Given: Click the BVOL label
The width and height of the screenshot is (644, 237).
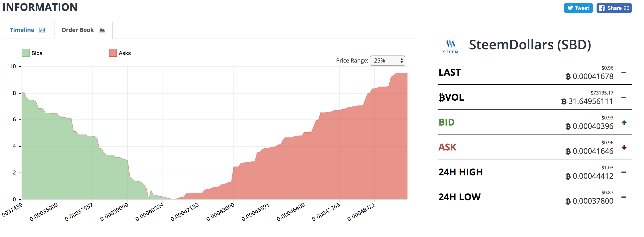Looking at the screenshot, I should 451,97.
